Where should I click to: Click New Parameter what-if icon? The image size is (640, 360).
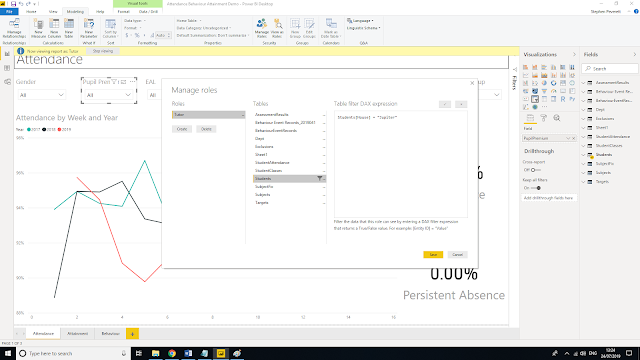(89, 29)
